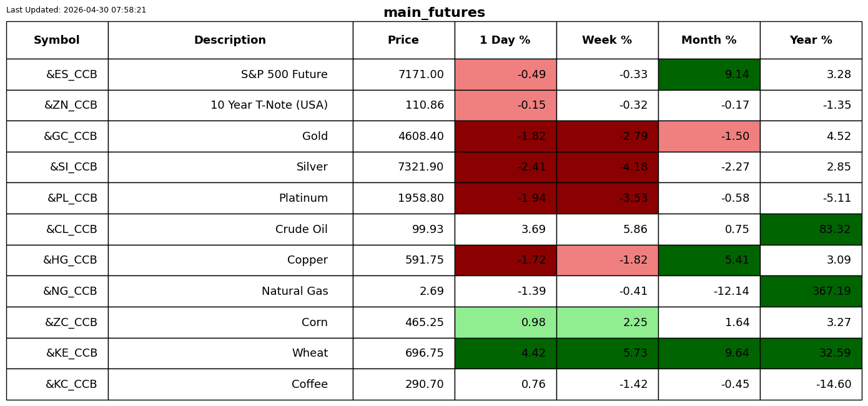Click the Year % column header
The image size is (868, 406).
(811, 40)
